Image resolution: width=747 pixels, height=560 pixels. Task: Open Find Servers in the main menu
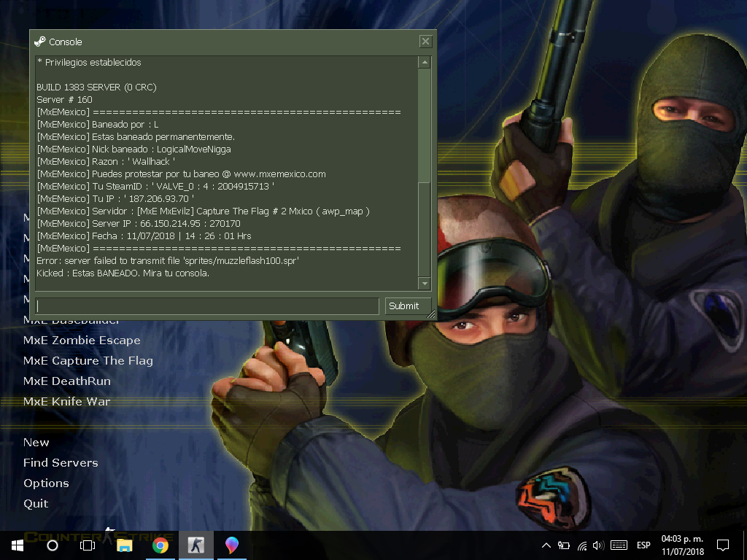61,463
